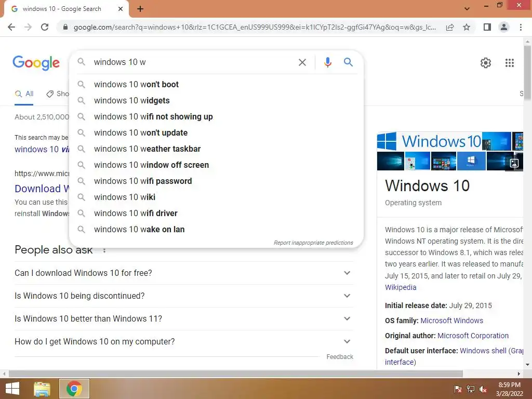The height and width of the screenshot is (399, 532).
Task: Open the Windows Start button
Action: (x=12, y=389)
